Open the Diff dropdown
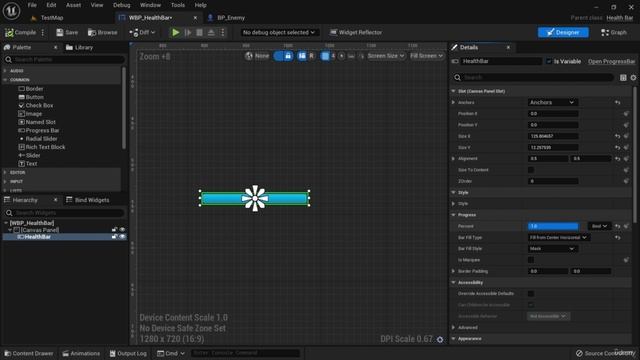The height and width of the screenshot is (360, 640). (x=142, y=32)
